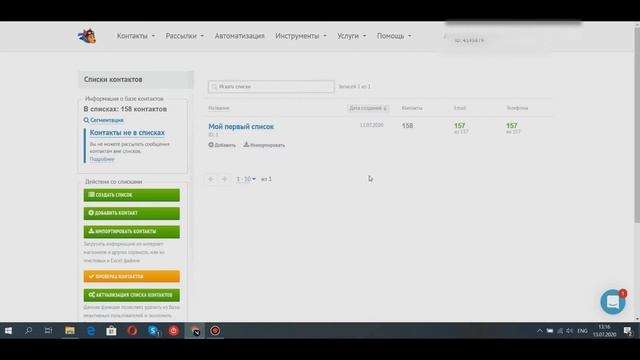Click the ENG language indicator
Image resolution: width=640 pixels, height=360 pixels.
point(582,331)
